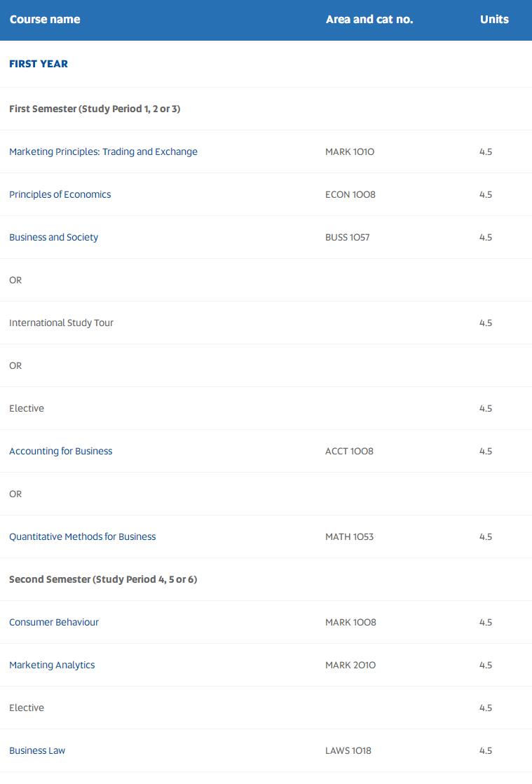Open Accounting for Business course page

pos(60,451)
